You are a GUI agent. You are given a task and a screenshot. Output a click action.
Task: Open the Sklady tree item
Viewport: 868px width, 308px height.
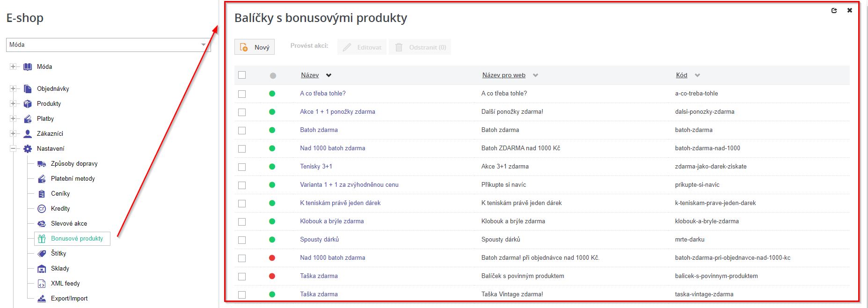click(x=60, y=268)
